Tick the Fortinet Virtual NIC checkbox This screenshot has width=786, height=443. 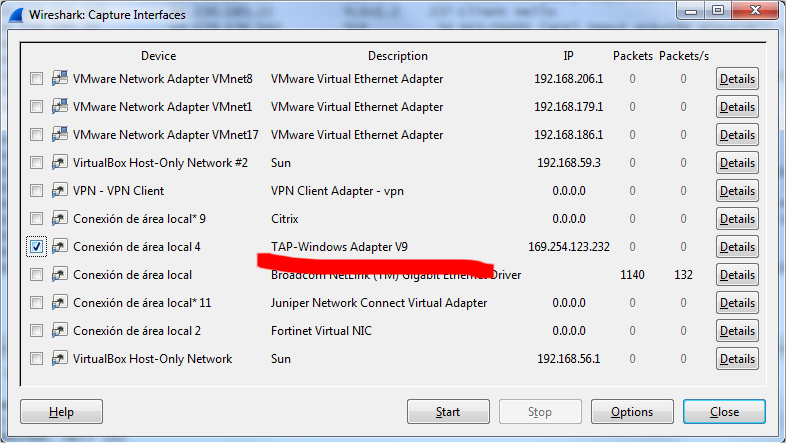[x=36, y=331]
